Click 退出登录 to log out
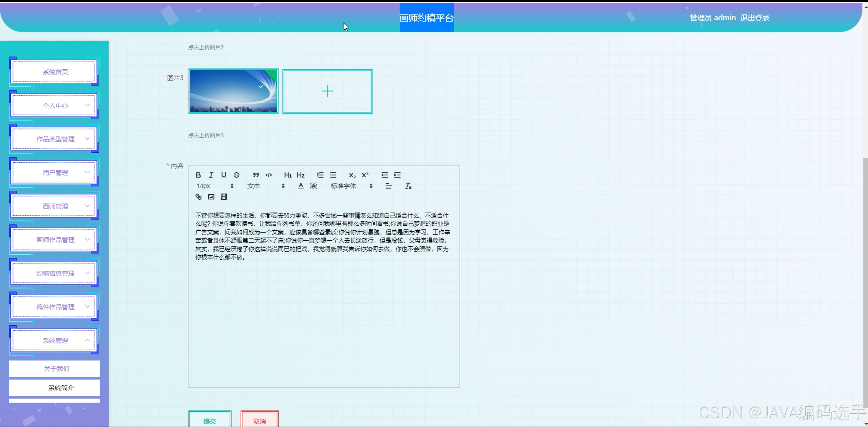868x427 pixels. 754,18
